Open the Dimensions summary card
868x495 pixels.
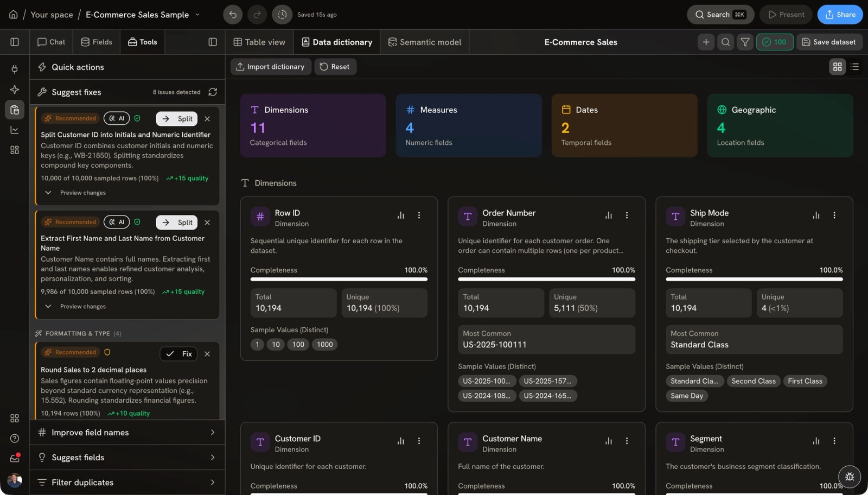click(313, 125)
